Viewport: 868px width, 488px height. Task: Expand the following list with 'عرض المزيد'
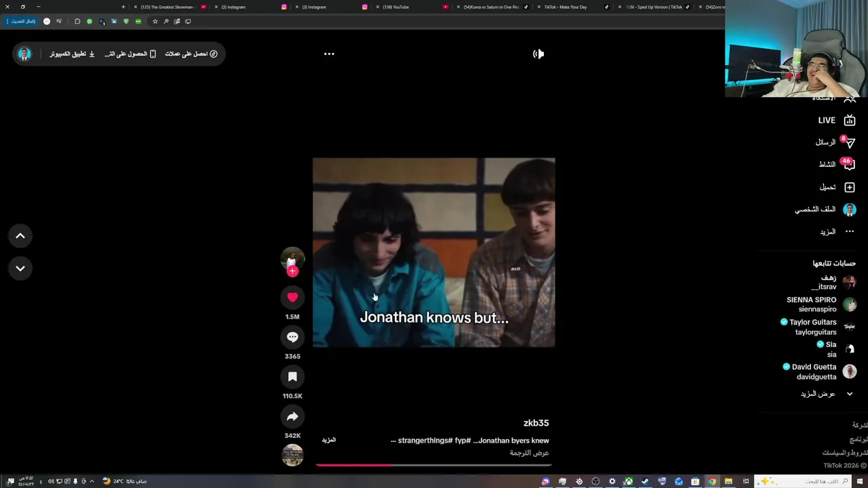point(826,394)
